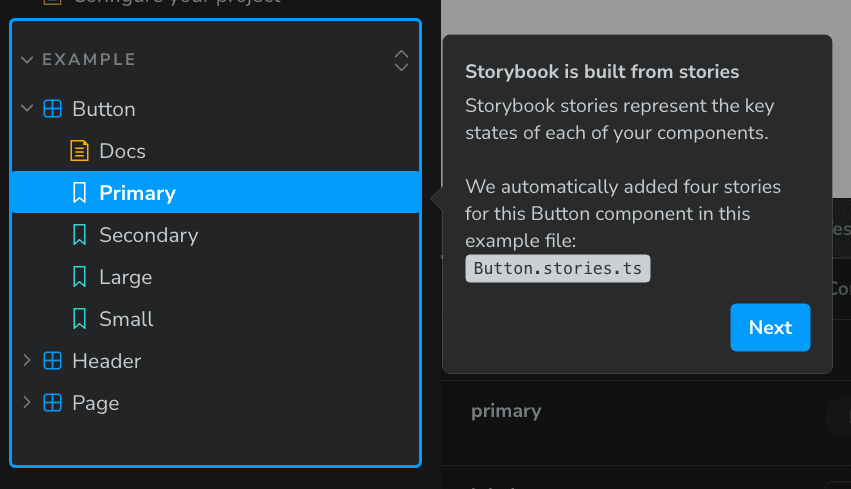Click the Button component label
This screenshot has height=489, width=851.
tap(104, 109)
